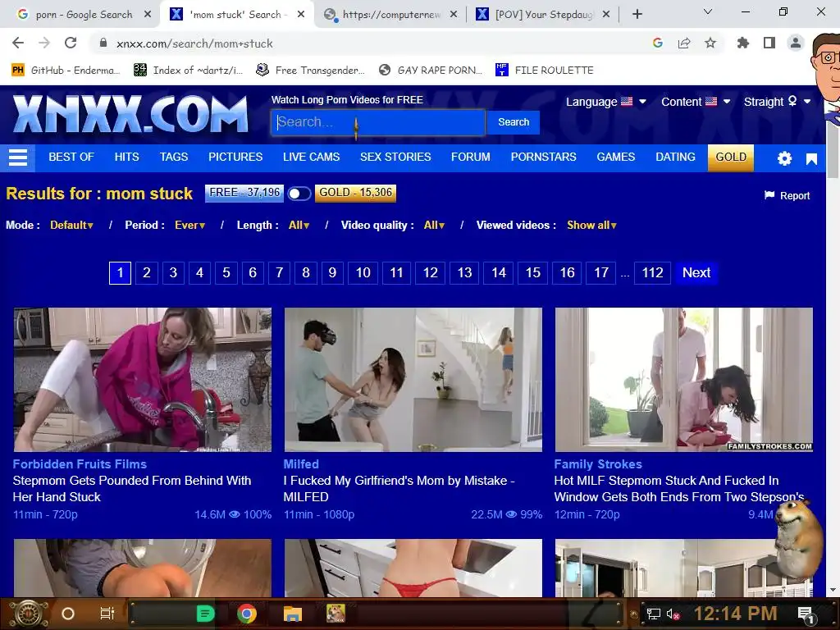The height and width of the screenshot is (630, 840).
Task: Click the site logo
Action: [130, 114]
